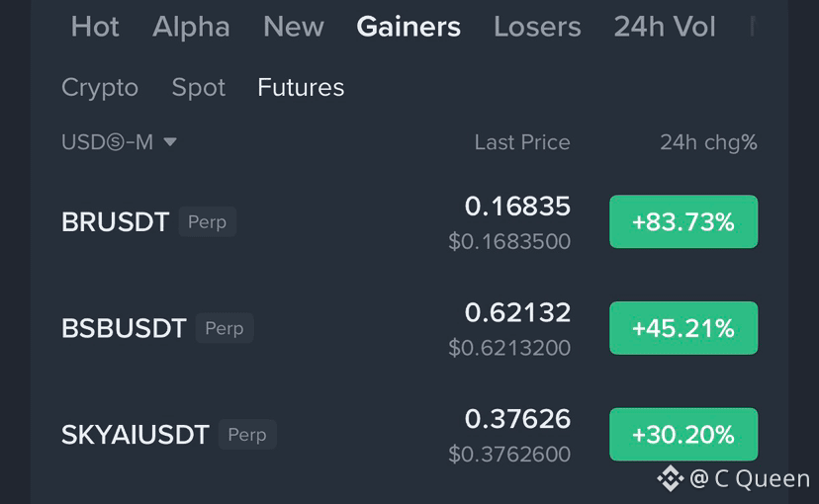The image size is (819, 504).
Task: Open the Hot tab
Action: pyautogui.click(x=95, y=27)
